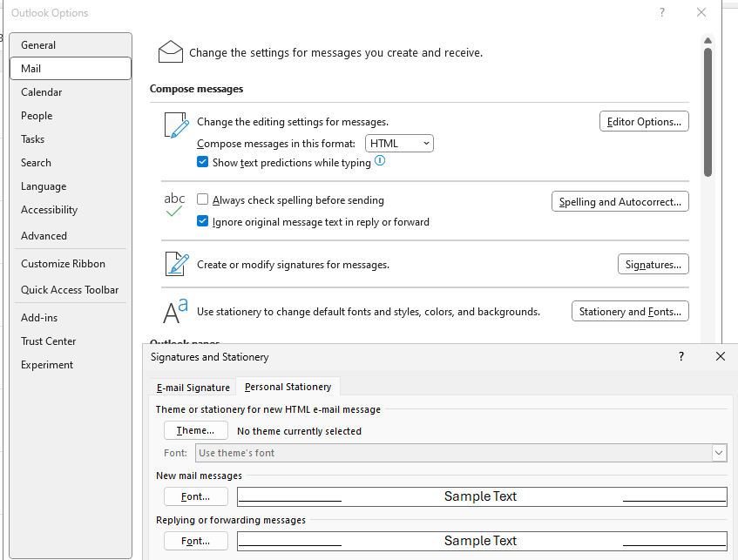Click the 'Compose messages' section heading
This screenshot has width=738, height=560.
(196, 89)
